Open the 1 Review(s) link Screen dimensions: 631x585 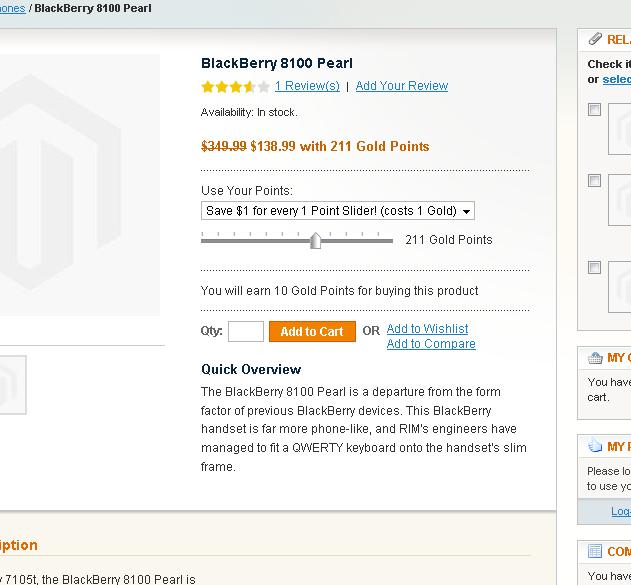click(x=307, y=86)
